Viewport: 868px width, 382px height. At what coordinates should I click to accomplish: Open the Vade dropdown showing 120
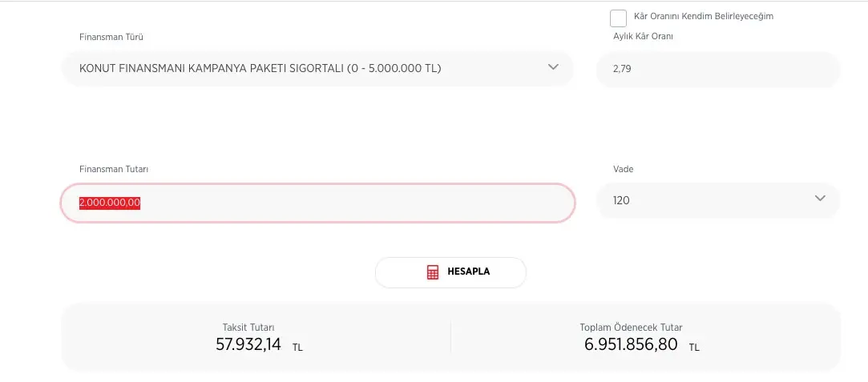tap(717, 200)
